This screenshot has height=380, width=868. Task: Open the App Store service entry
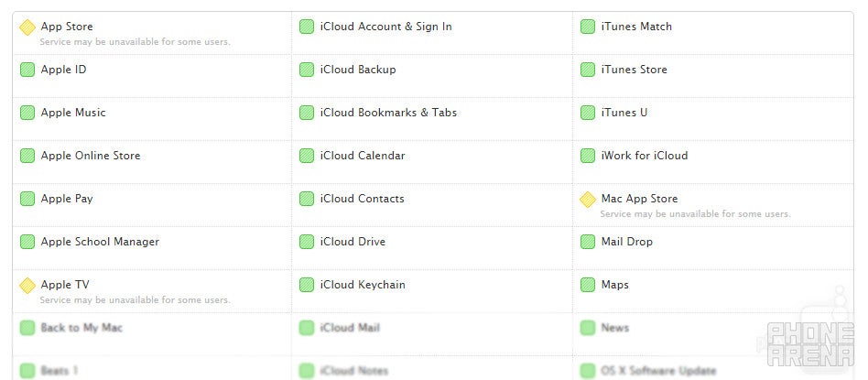67,27
